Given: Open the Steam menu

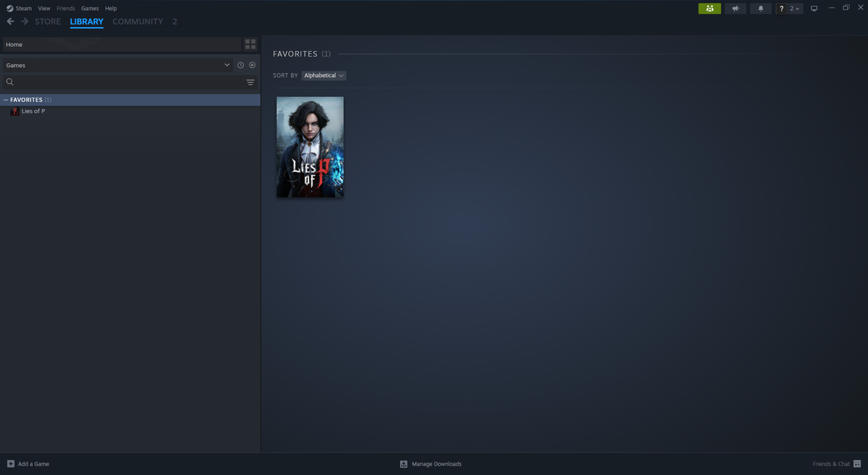Looking at the screenshot, I should click(19, 8).
